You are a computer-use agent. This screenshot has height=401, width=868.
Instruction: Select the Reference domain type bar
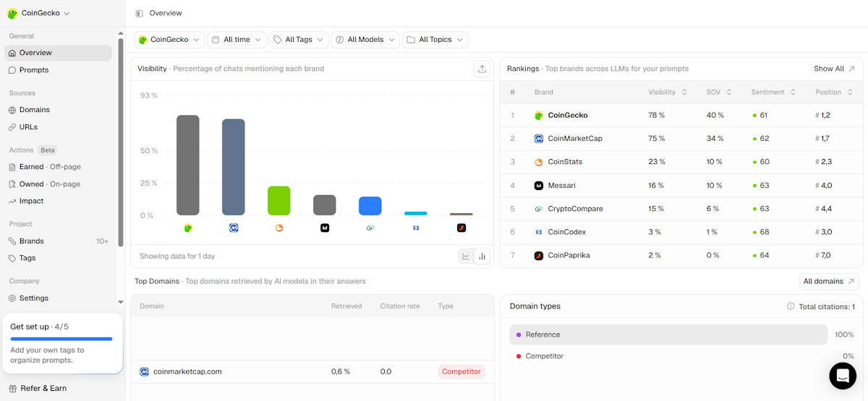pos(668,335)
